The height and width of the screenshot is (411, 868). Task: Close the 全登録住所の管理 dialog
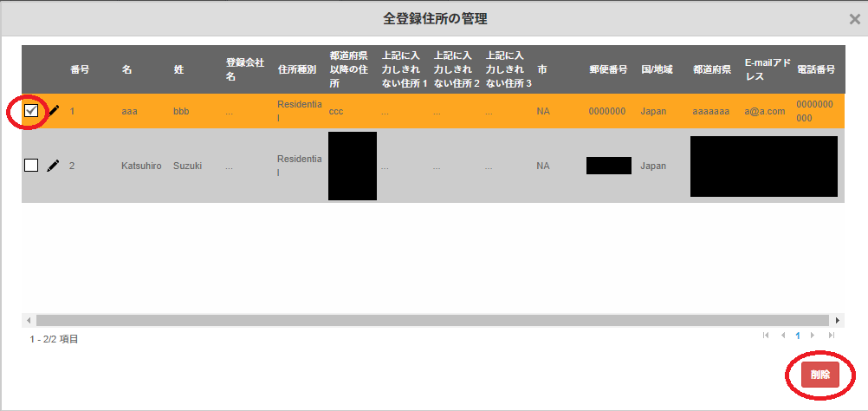[x=855, y=19]
